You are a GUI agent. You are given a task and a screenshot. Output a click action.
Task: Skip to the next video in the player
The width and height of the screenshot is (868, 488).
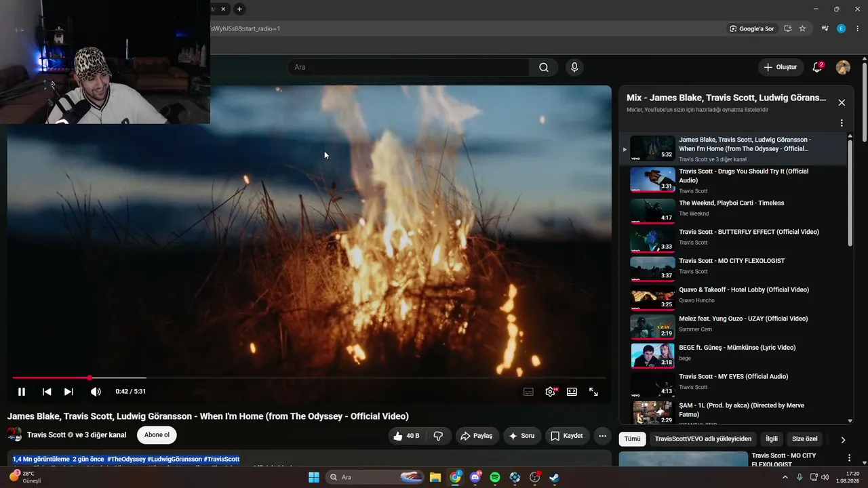tap(68, 392)
